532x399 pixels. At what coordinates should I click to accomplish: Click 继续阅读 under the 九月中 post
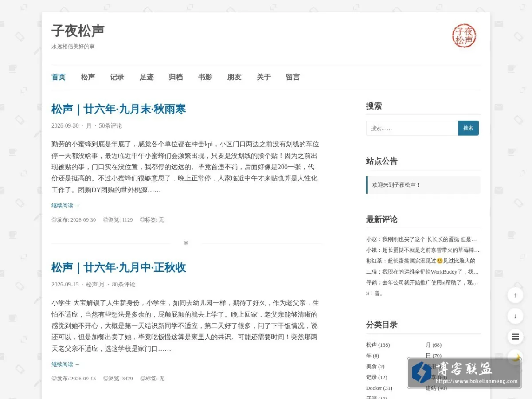[x=66, y=364]
